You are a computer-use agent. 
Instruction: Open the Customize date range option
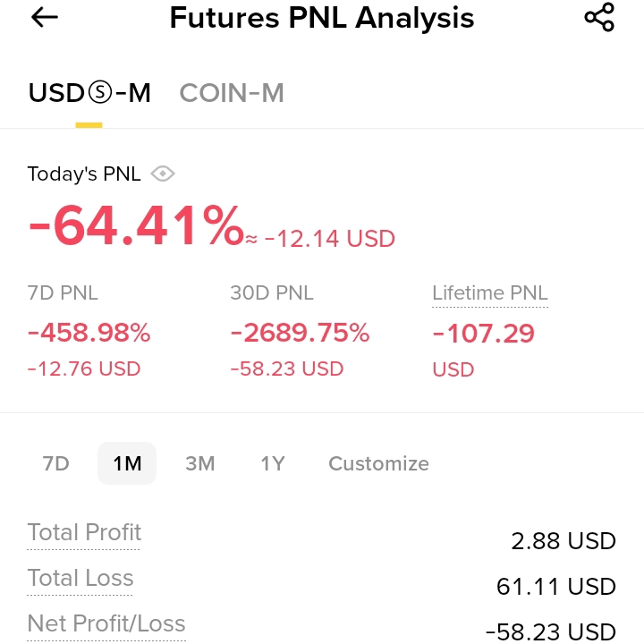coord(378,463)
